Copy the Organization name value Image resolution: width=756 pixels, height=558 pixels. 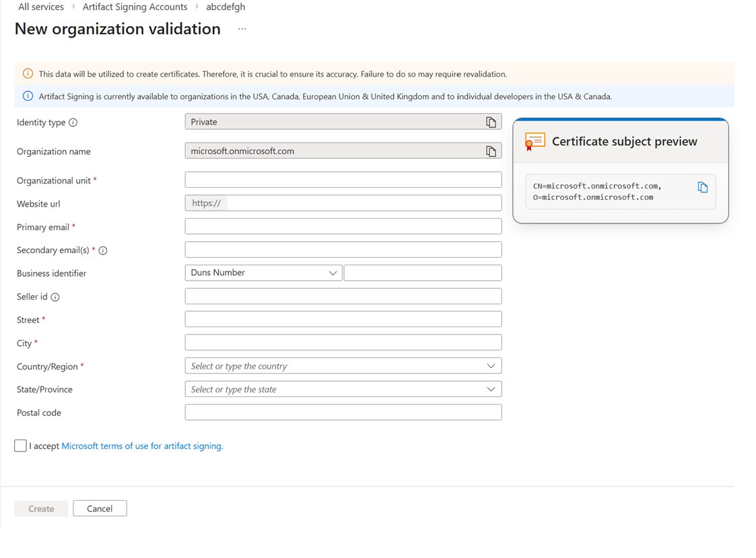(x=491, y=151)
